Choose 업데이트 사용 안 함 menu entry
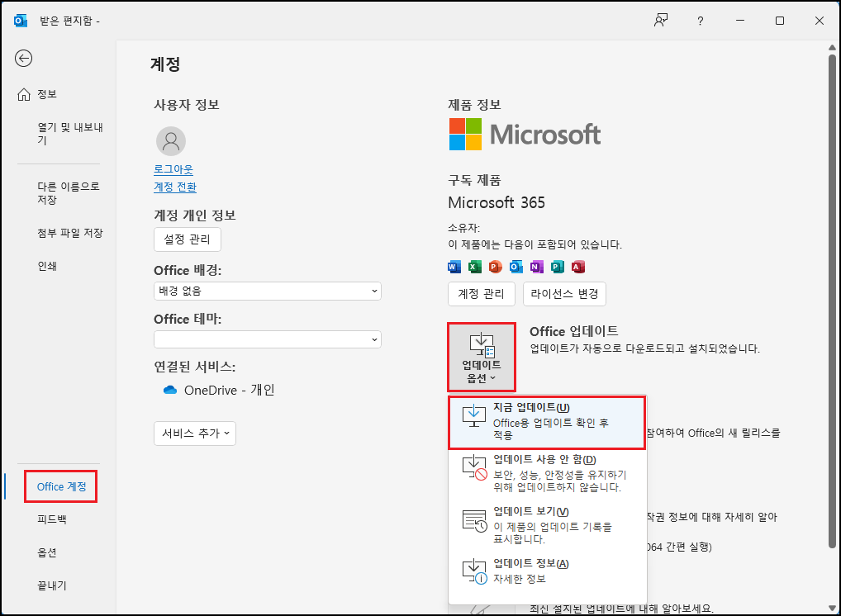 [x=547, y=474]
